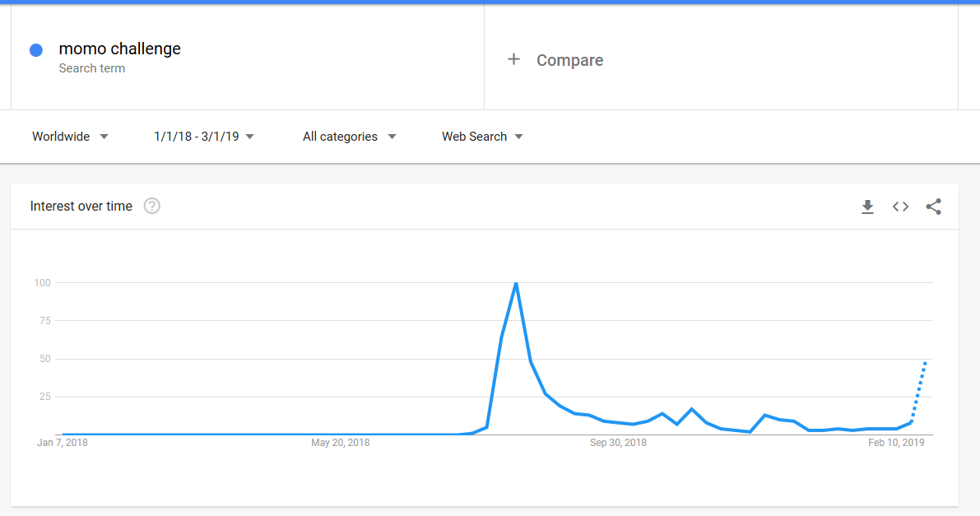Download the Interest over time data
The width and height of the screenshot is (980, 516).
pyautogui.click(x=867, y=207)
